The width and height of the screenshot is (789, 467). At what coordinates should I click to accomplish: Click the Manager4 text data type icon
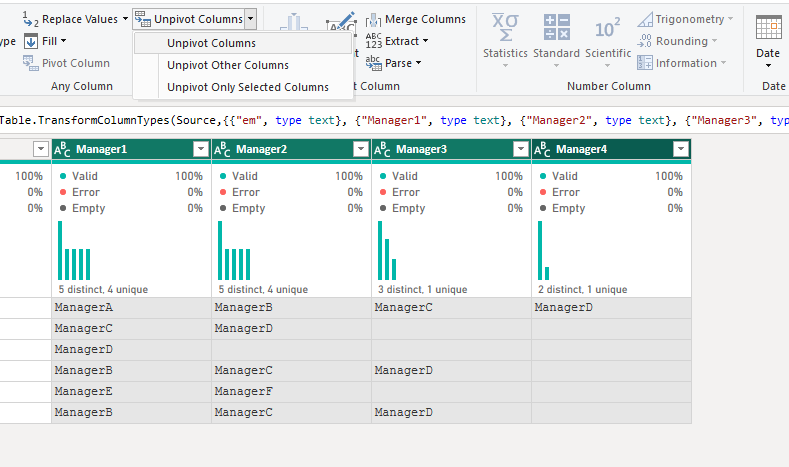[x=544, y=149]
